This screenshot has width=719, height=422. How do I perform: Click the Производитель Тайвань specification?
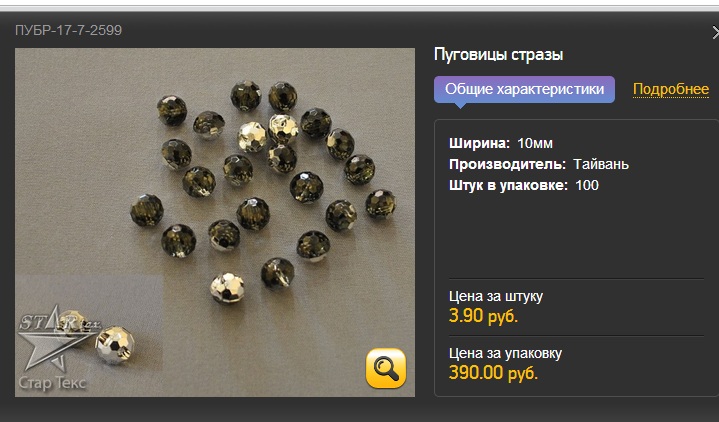click(x=539, y=164)
